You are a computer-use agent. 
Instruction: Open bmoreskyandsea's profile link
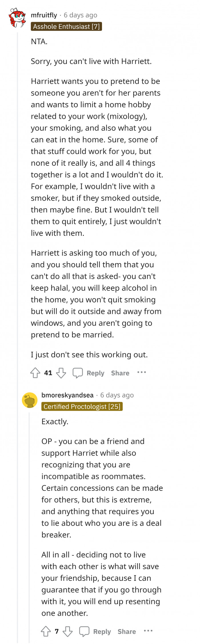[67, 395]
